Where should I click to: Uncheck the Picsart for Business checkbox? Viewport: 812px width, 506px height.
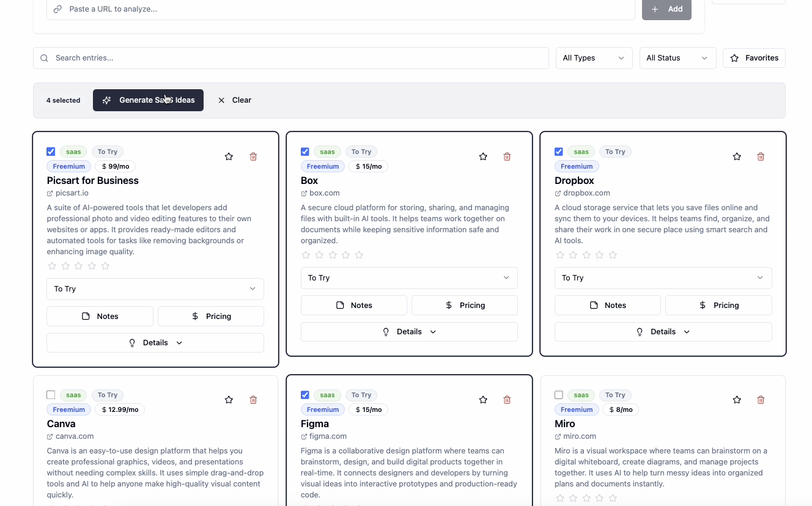pyautogui.click(x=51, y=152)
